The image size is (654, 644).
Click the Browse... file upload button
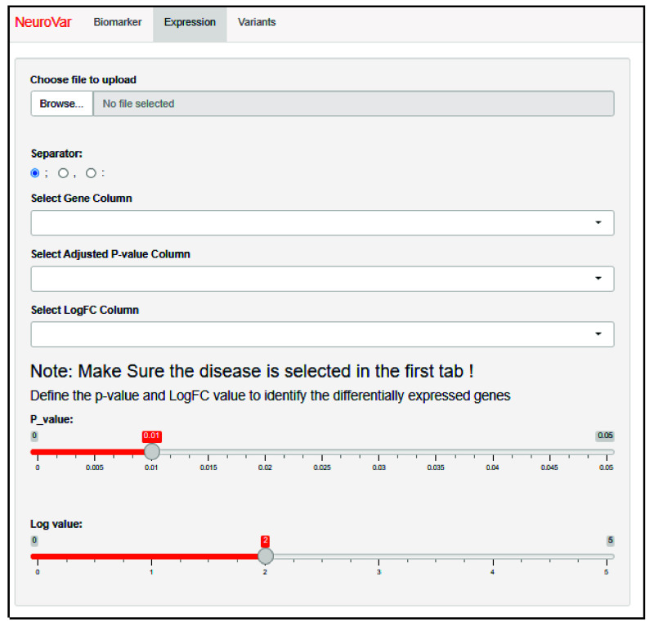click(x=62, y=104)
